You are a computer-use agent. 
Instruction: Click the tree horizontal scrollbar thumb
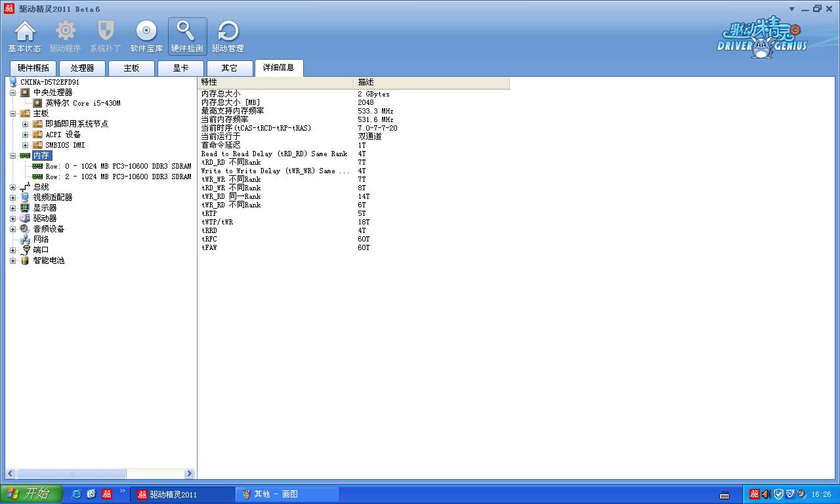coord(71,474)
